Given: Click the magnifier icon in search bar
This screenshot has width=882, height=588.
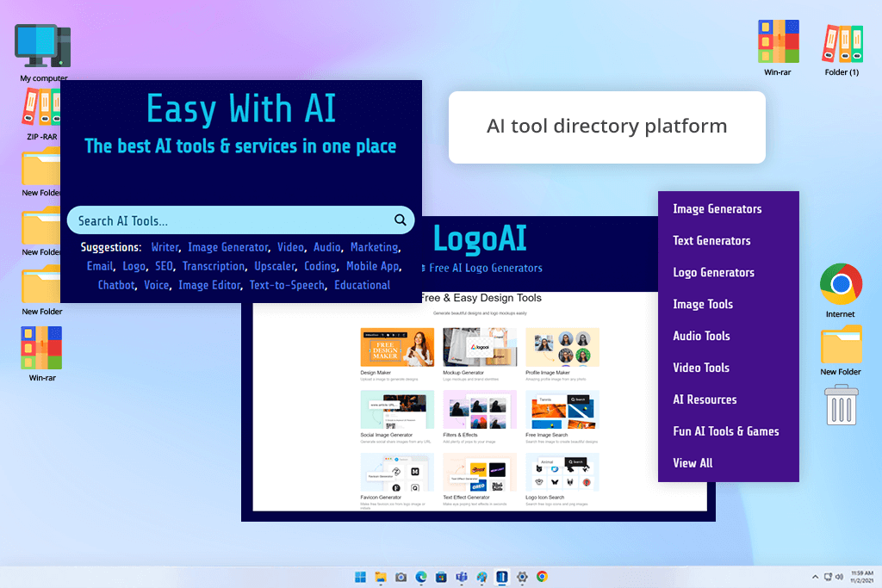Looking at the screenshot, I should pyautogui.click(x=400, y=220).
